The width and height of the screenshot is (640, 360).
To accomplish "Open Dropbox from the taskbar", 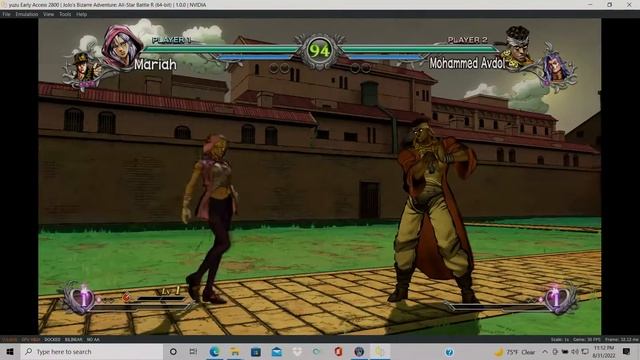I will (297, 351).
